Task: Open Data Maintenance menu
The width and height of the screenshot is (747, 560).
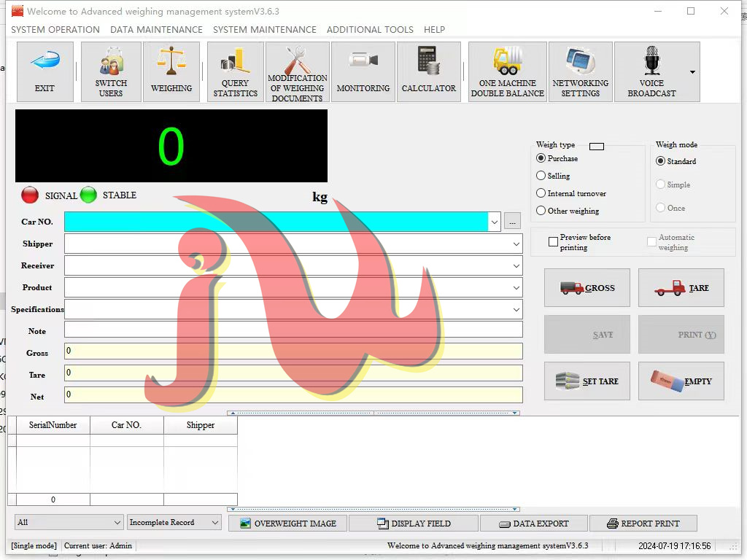Action: click(x=156, y=29)
